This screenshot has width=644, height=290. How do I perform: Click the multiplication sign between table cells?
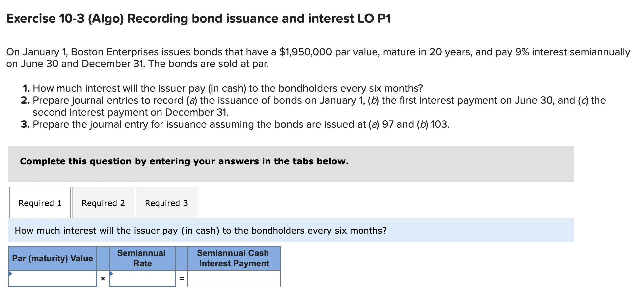(x=102, y=278)
